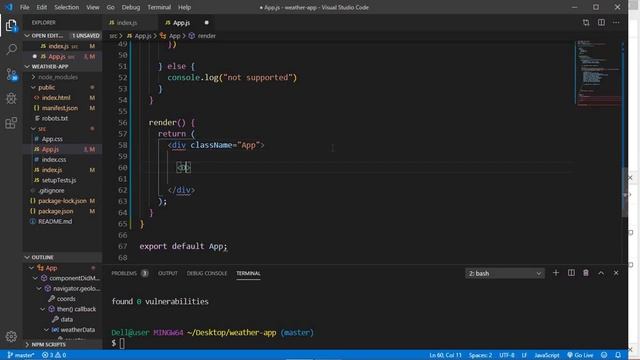
Task: Switch to the Debug Console tab
Action: [x=207, y=273]
